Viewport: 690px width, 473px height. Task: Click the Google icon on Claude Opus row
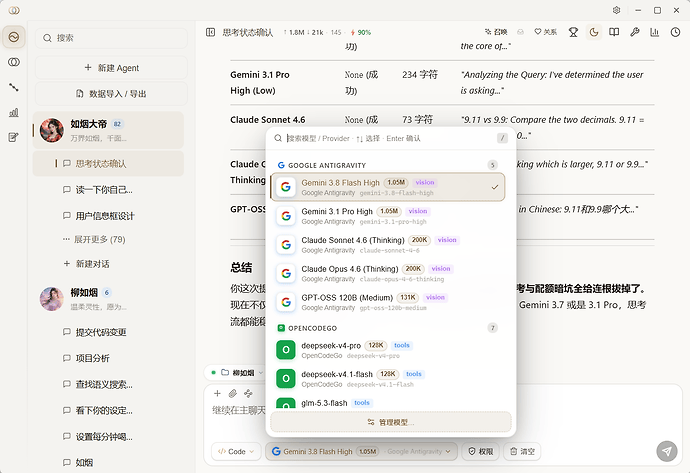(x=286, y=274)
